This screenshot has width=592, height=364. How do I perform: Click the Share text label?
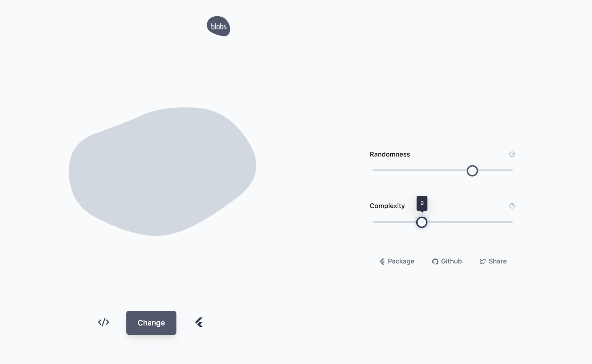click(x=498, y=261)
